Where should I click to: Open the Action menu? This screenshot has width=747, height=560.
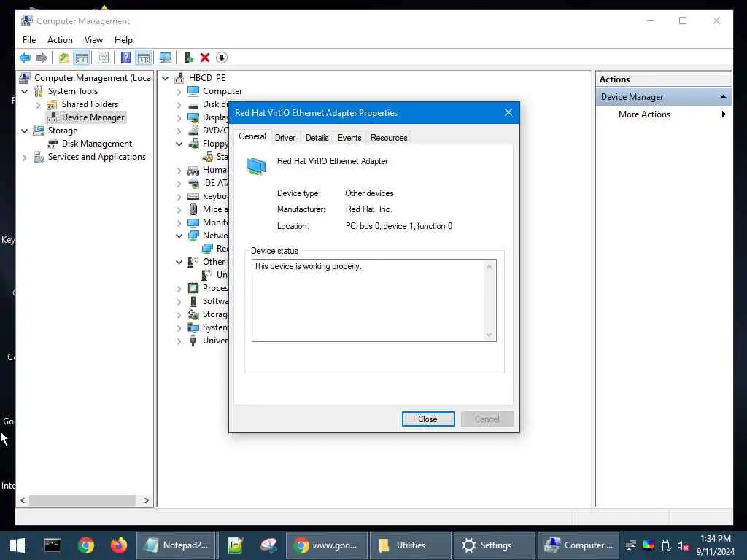(x=60, y=40)
